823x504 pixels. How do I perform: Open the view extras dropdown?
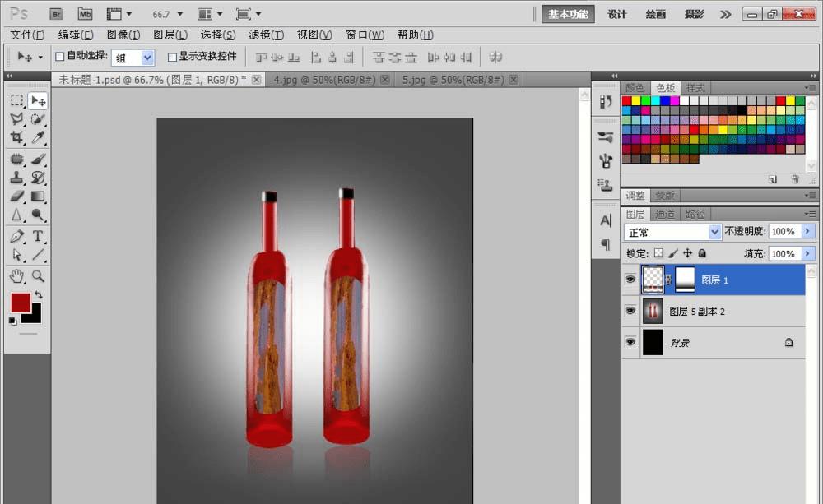click(119, 14)
